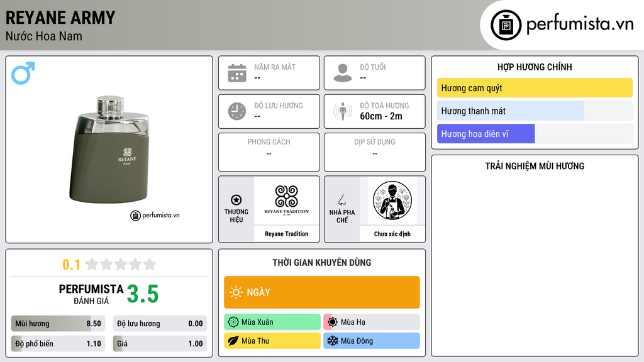The height and width of the screenshot is (362, 644).
Task: Click the PERFUMISTA ĐÁNH GIÁ label
Action: [x=91, y=294]
